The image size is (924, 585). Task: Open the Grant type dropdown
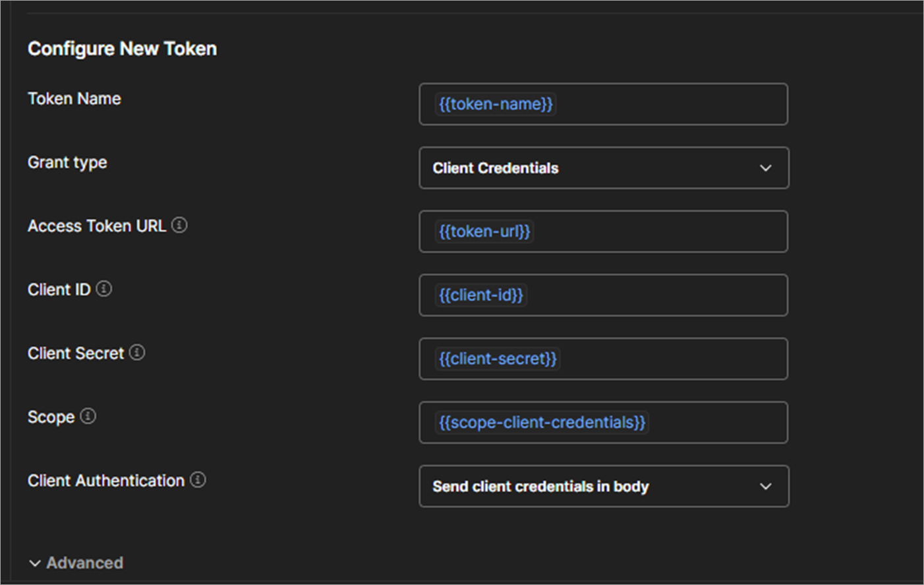(603, 168)
